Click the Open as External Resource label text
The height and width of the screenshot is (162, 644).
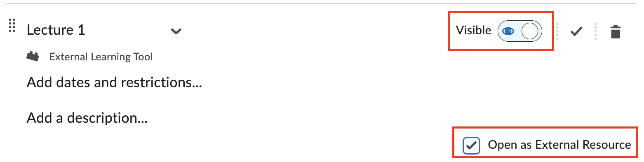559,145
